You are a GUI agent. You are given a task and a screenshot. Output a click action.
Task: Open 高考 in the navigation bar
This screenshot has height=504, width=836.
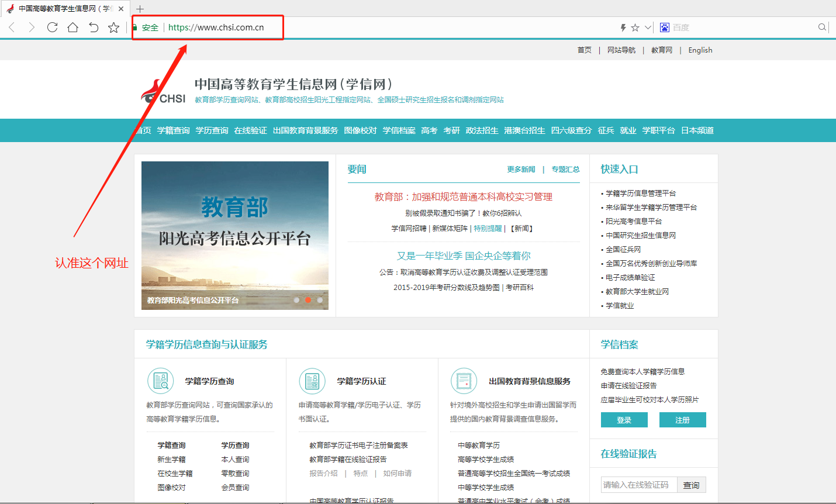coord(430,130)
